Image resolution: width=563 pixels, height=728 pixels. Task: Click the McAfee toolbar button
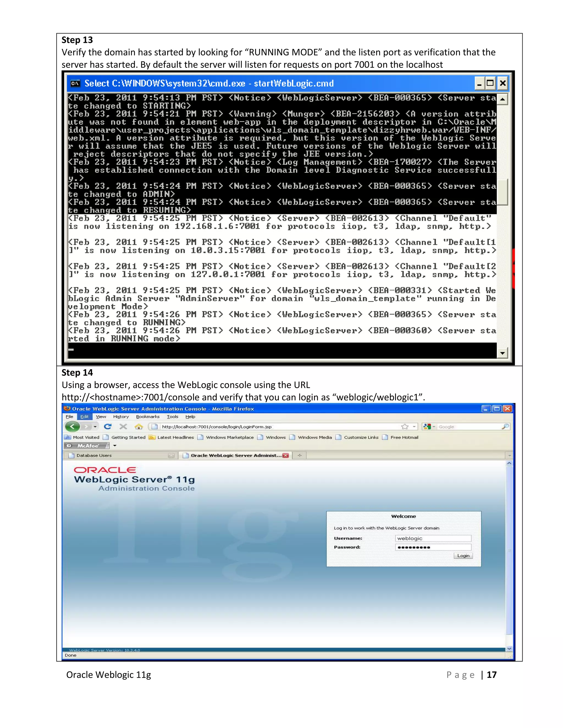[87, 446]
